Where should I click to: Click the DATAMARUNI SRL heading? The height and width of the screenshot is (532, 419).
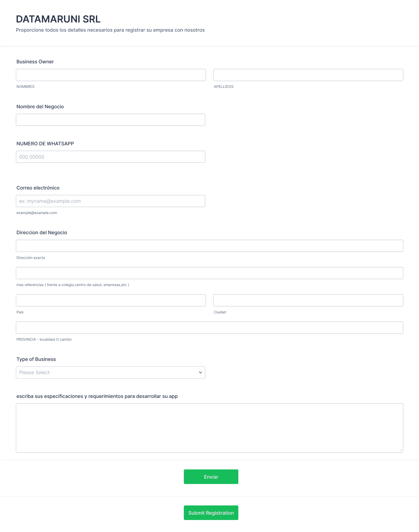click(58, 19)
